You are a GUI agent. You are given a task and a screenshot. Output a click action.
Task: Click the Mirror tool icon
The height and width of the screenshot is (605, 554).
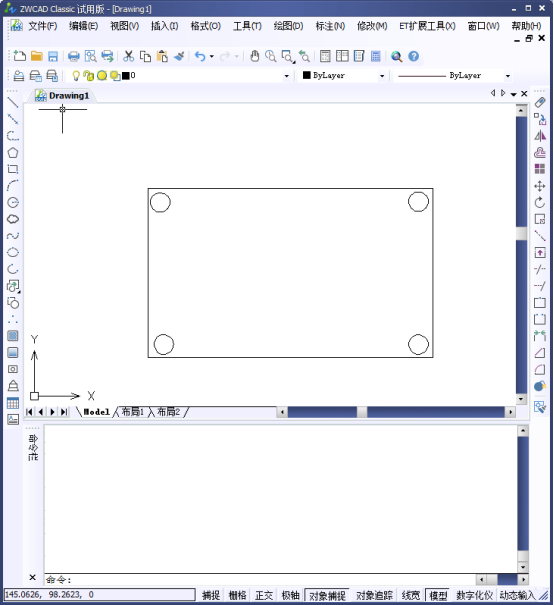click(x=540, y=136)
